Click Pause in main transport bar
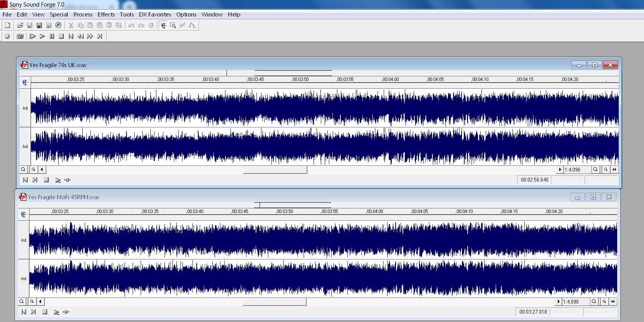 52,36
